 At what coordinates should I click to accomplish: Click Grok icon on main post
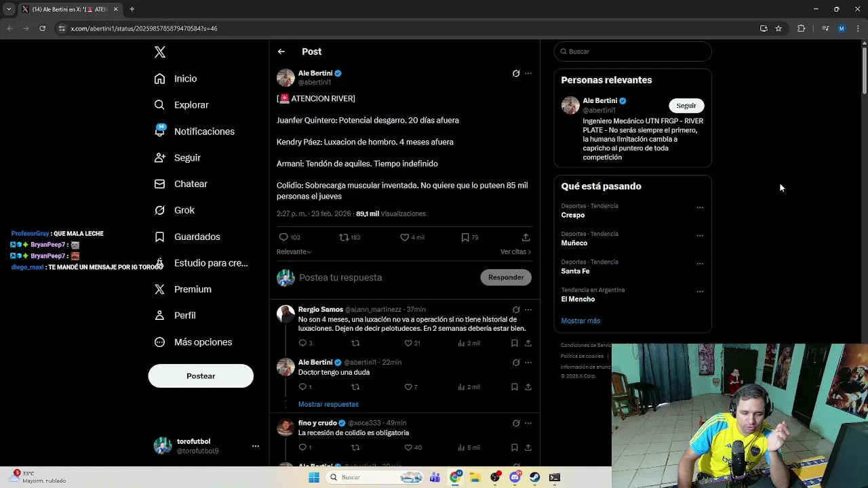pos(516,73)
